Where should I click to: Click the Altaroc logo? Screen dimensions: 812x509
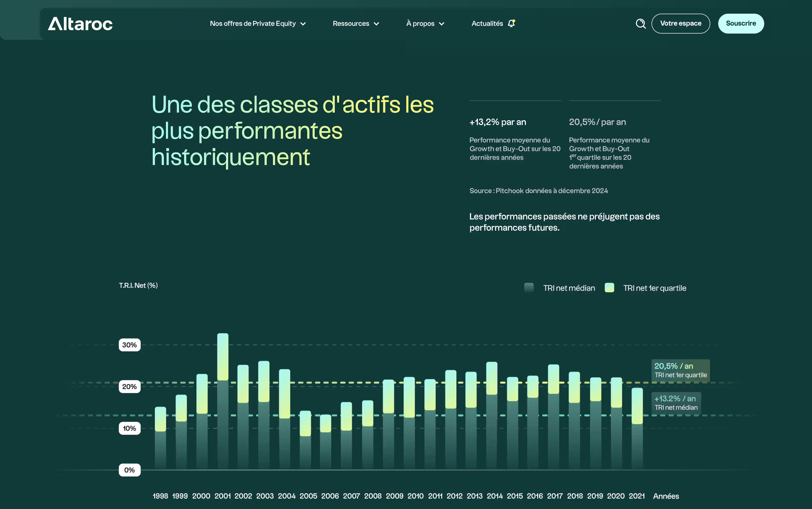pyautogui.click(x=80, y=24)
